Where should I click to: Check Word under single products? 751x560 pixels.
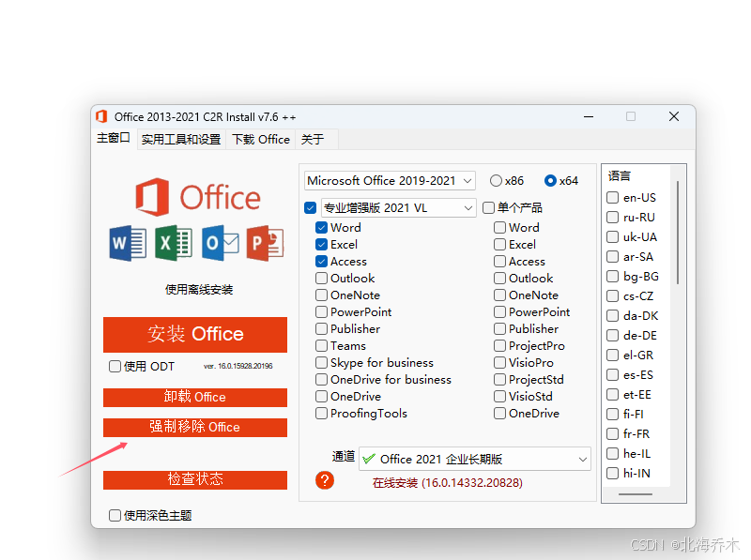[x=499, y=227]
